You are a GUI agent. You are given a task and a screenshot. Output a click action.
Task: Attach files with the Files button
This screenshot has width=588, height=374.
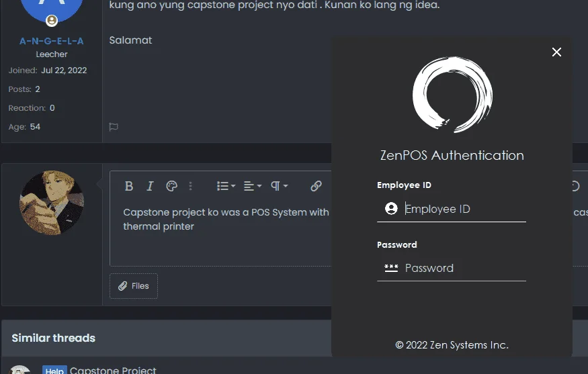point(134,286)
